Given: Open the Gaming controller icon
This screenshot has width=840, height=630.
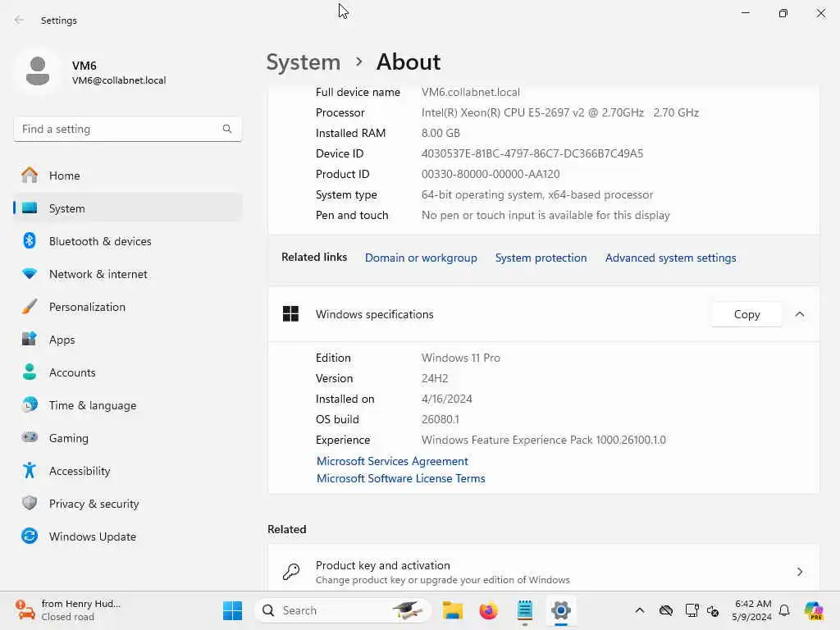Looking at the screenshot, I should tap(30, 438).
